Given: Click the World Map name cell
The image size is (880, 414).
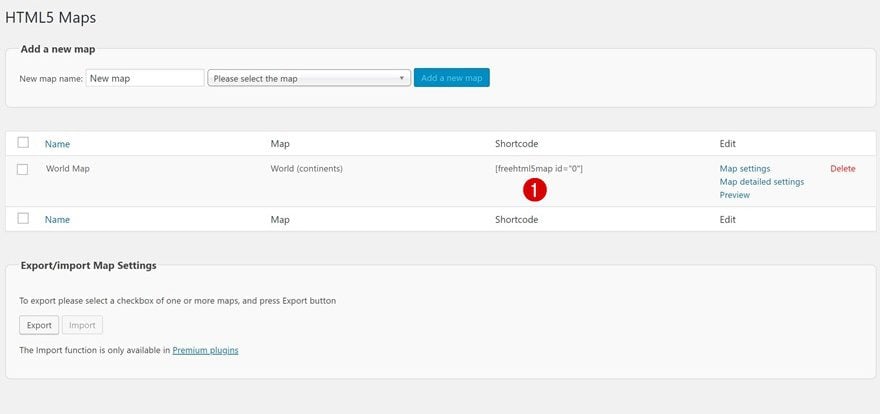Looking at the screenshot, I should click(x=67, y=169).
